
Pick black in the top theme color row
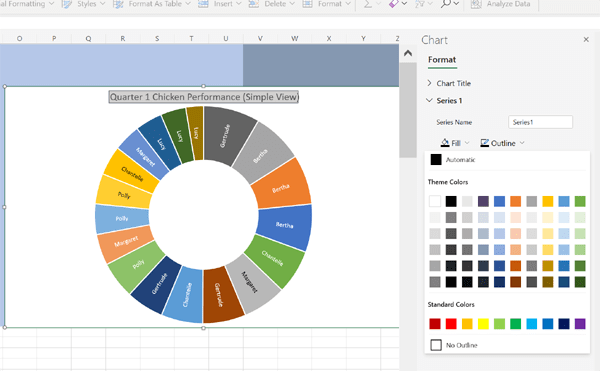click(451, 201)
